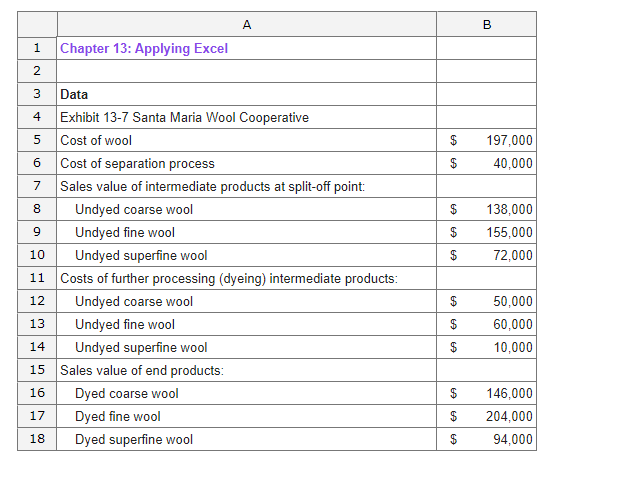Select the 138,000 value cell
619x483 pixels.
pos(486,209)
